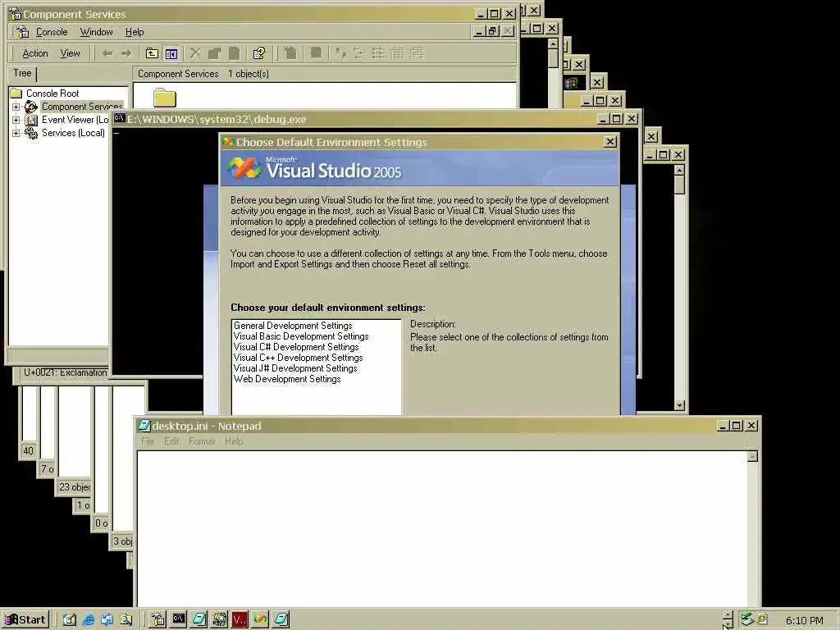Click Back arrow in Component Services toolbar
The height and width of the screenshot is (630, 840).
coord(107,53)
